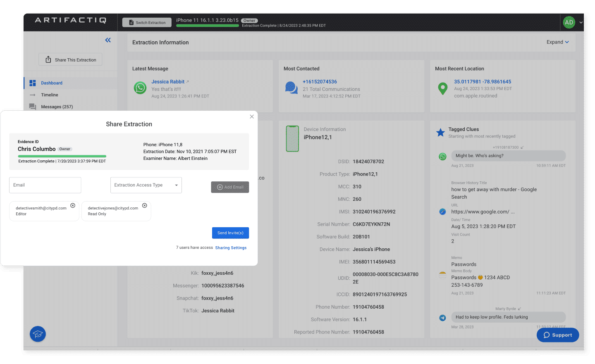
Task: Open the Extraction Access Type dropdown
Action: tap(146, 185)
